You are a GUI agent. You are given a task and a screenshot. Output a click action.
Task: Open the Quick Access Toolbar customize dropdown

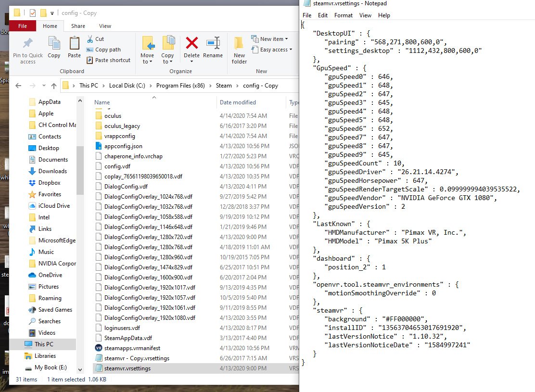pyautogui.click(x=52, y=13)
